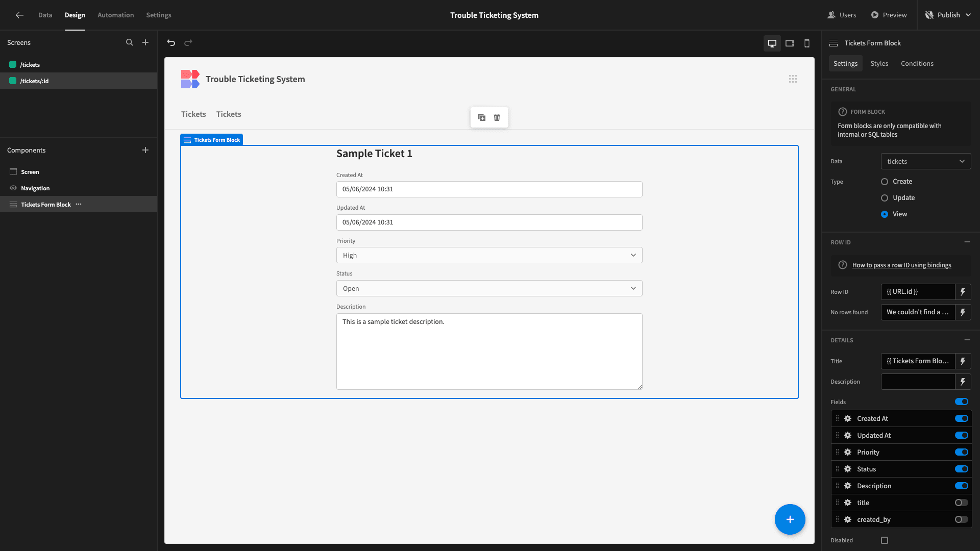This screenshot has width=980, height=551.
Task: Toggle the Description field visibility
Action: pos(962,486)
